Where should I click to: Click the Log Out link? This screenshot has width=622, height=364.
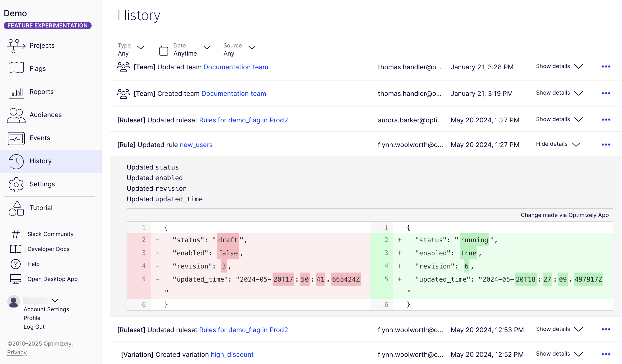tap(34, 327)
